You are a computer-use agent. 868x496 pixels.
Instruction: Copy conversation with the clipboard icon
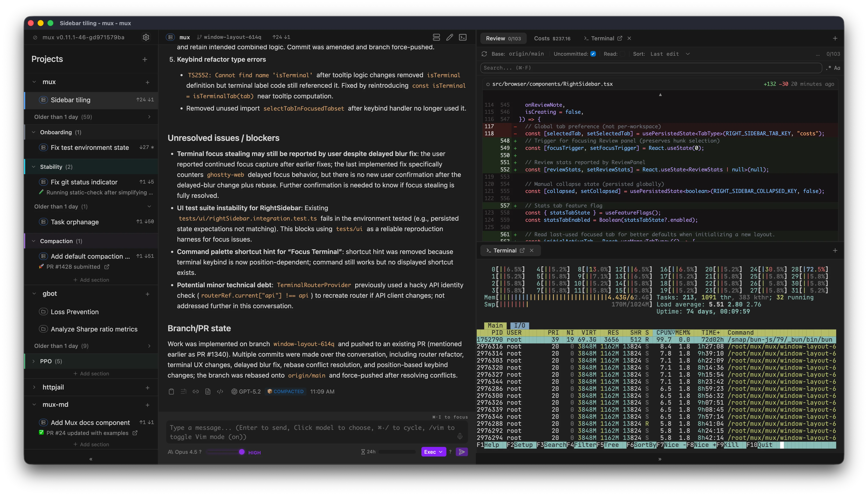coord(172,391)
